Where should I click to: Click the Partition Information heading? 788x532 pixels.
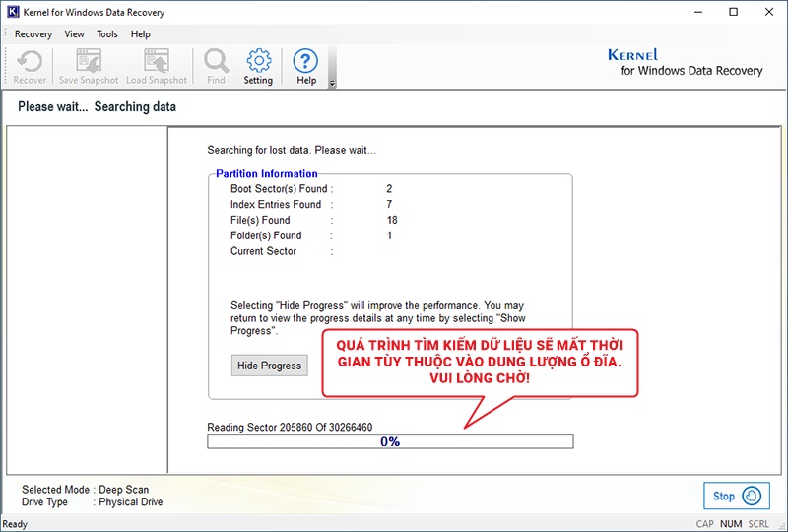click(x=266, y=174)
